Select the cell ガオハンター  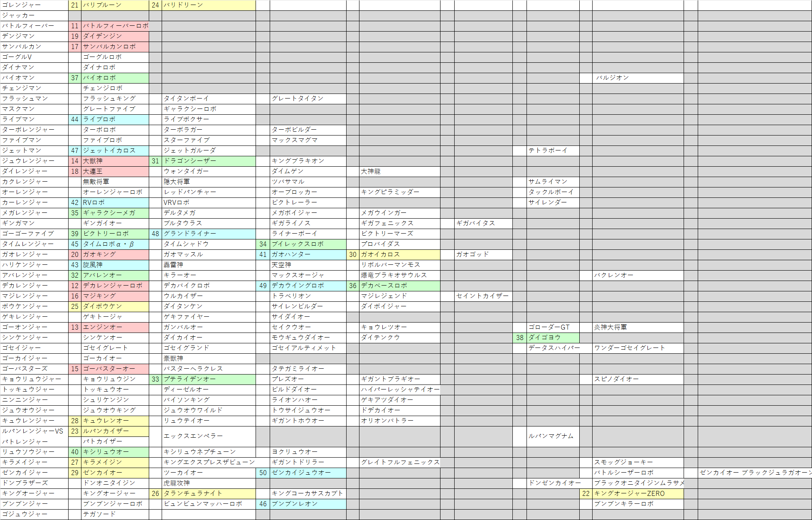point(308,254)
